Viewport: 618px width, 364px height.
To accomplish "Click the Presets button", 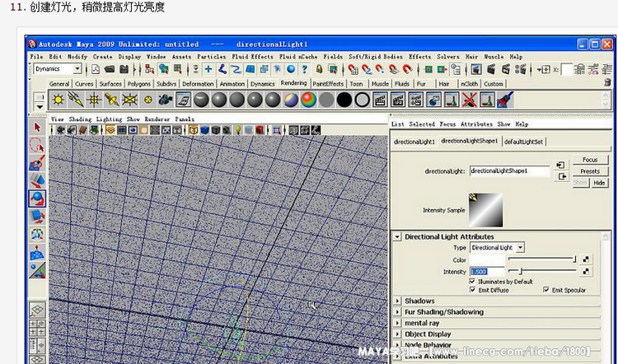I will click(x=590, y=171).
